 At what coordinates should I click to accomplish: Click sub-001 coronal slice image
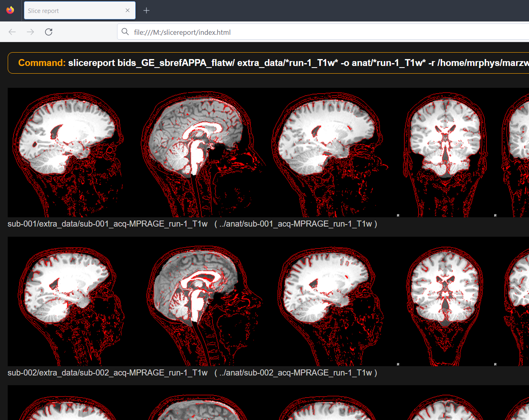coord(445,153)
